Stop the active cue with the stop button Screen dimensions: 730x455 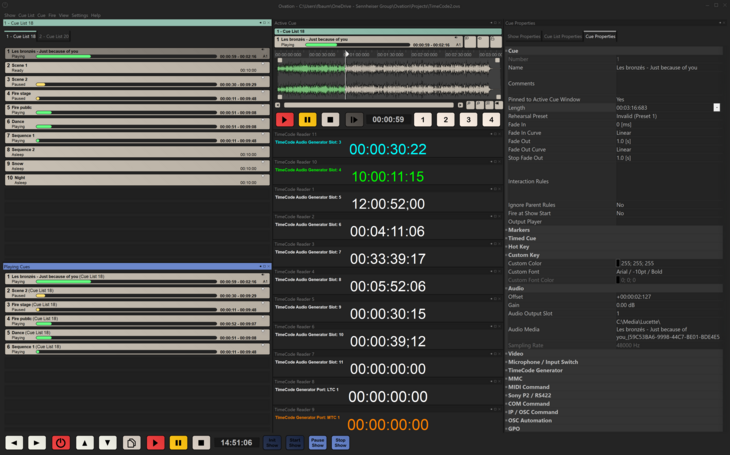pyautogui.click(x=331, y=120)
